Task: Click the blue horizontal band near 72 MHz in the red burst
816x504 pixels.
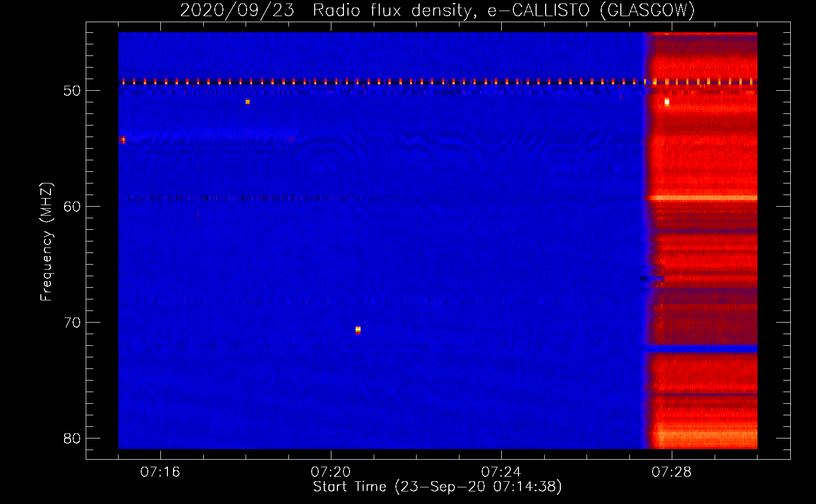Action: pyautogui.click(x=700, y=349)
